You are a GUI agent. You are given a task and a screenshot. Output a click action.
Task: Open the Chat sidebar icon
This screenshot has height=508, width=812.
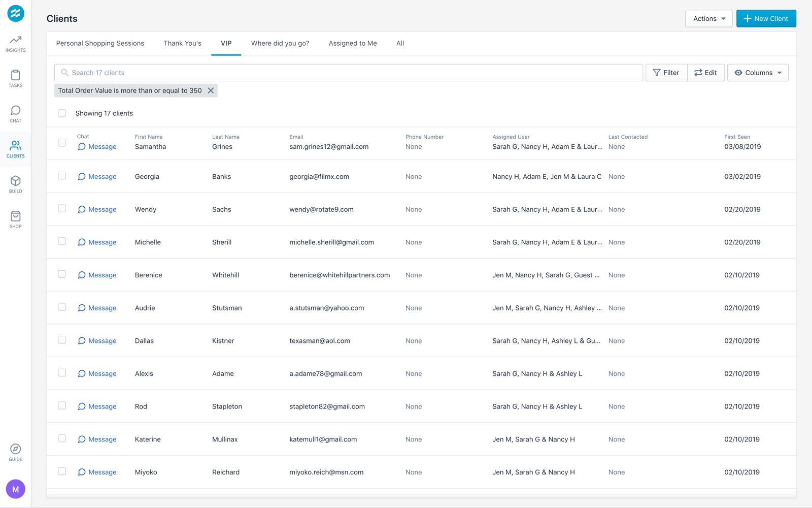16,114
